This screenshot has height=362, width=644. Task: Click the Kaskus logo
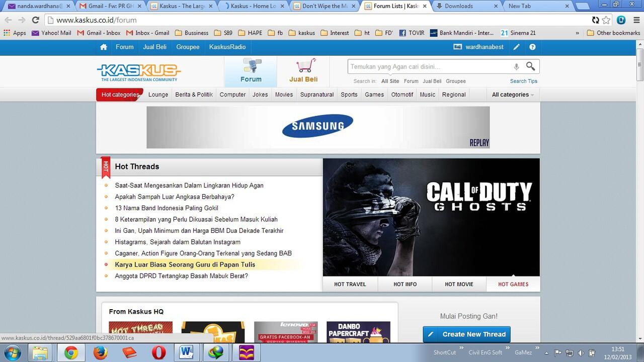[x=138, y=72]
